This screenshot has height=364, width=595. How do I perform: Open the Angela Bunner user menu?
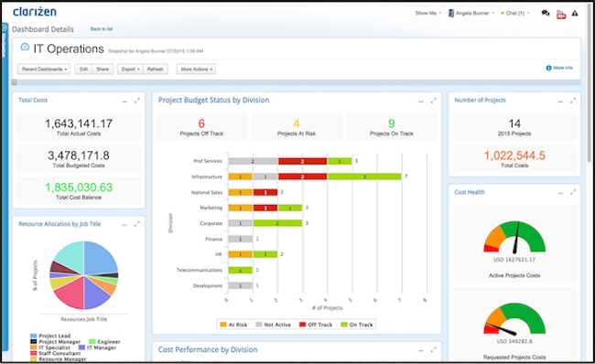[x=475, y=14]
